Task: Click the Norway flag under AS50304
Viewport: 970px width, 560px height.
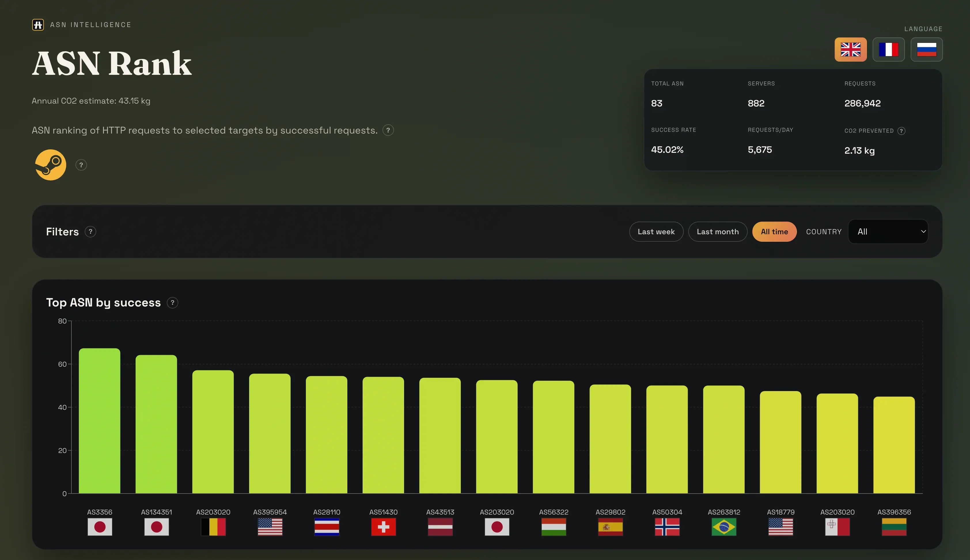Action: pos(668,527)
